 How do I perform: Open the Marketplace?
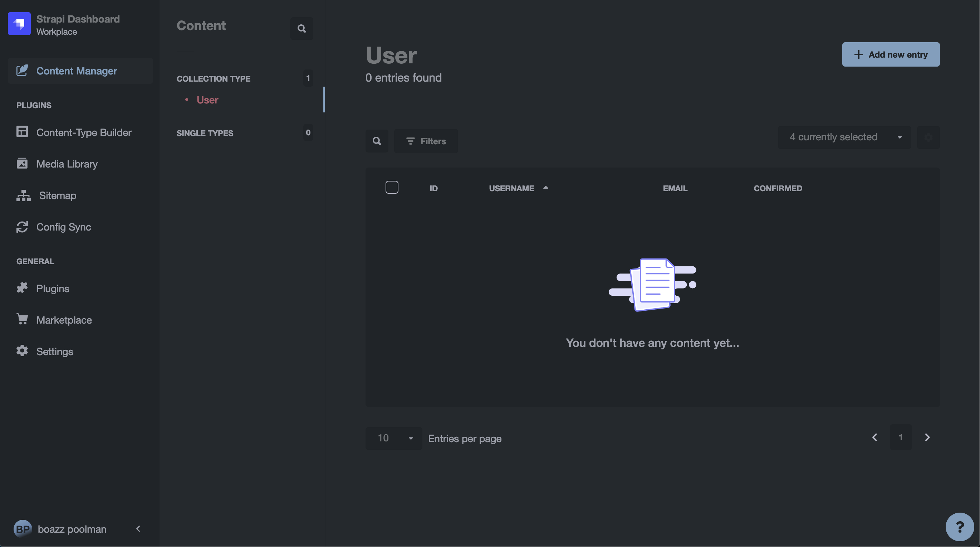64,320
